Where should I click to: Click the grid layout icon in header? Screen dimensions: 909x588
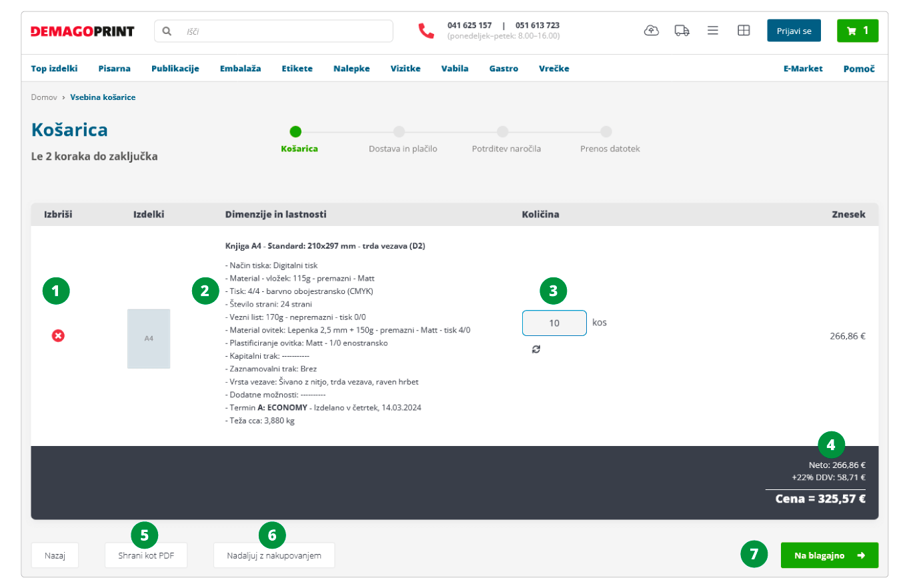coord(744,31)
